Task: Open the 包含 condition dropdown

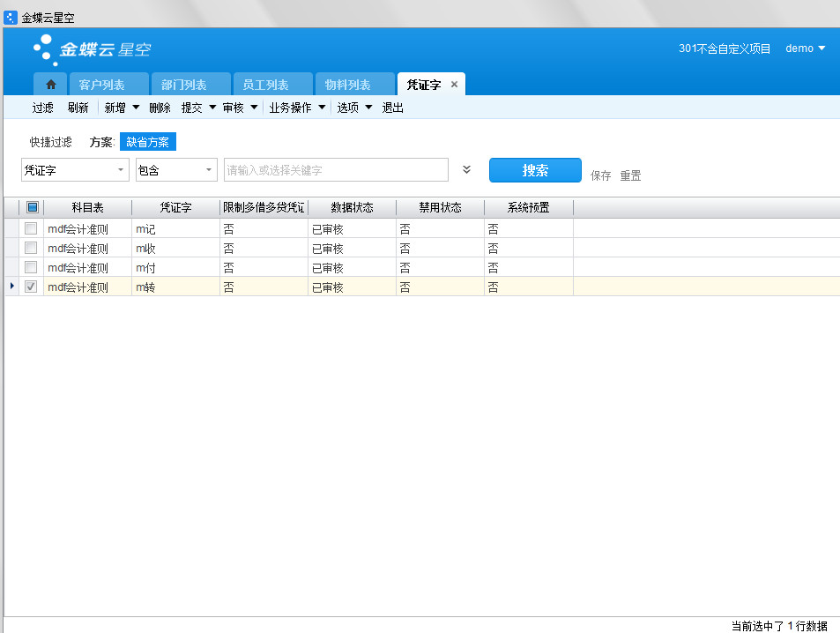Action: (x=209, y=170)
